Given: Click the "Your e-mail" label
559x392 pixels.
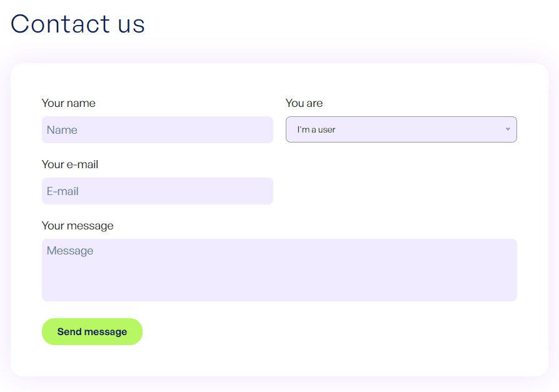Looking at the screenshot, I should coord(70,164).
